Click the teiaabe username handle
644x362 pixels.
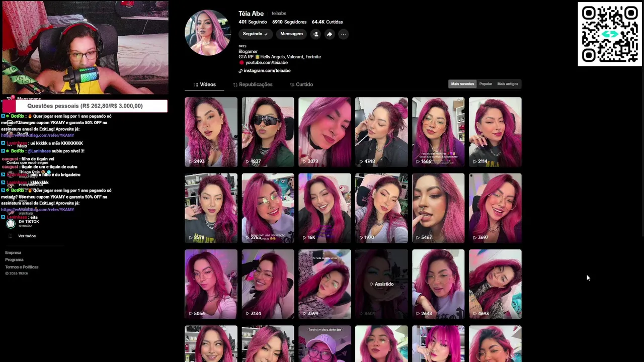pos(279,14)
